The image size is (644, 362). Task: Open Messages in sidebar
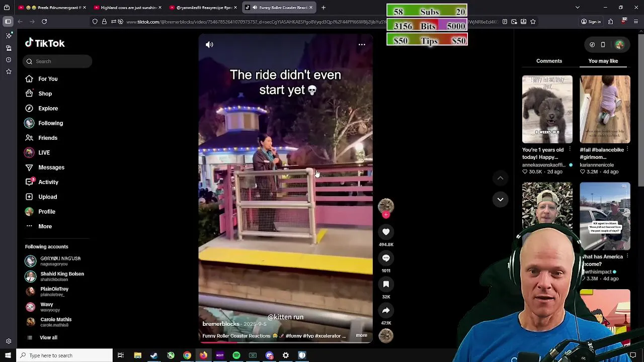coord(45,167)
